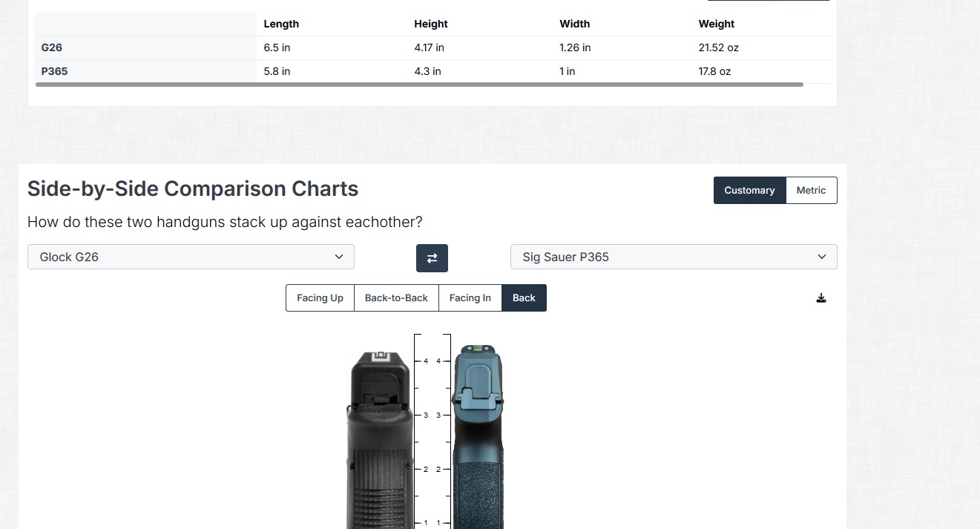Click the Weight column header
This screenshot has width=980, height=529.
point(717,24)
